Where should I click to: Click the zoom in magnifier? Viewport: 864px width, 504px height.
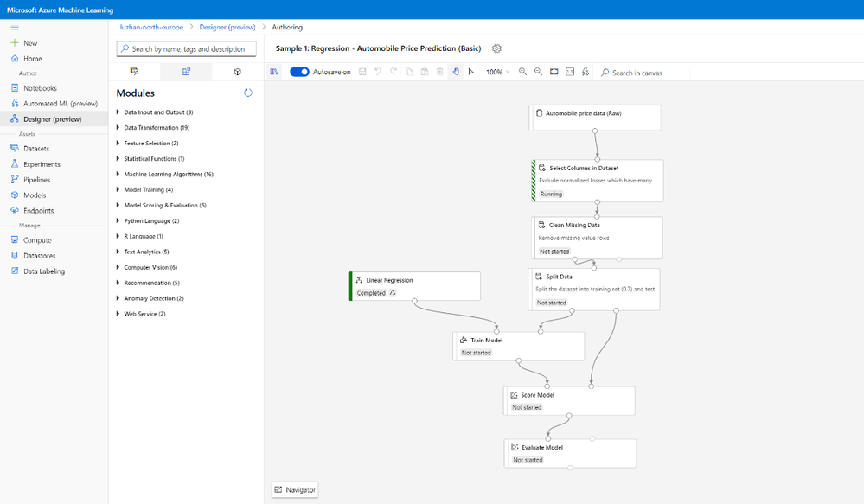coord(523,72)
